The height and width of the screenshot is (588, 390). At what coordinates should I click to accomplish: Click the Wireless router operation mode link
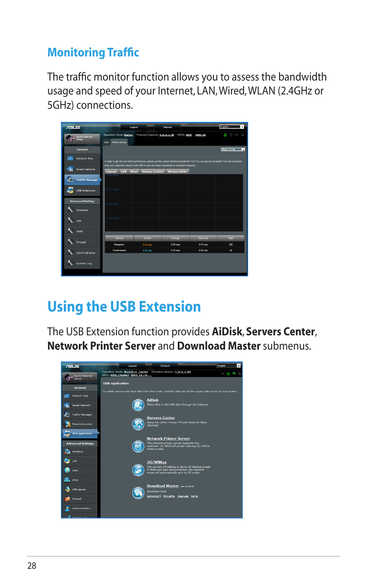click(136, 372)
